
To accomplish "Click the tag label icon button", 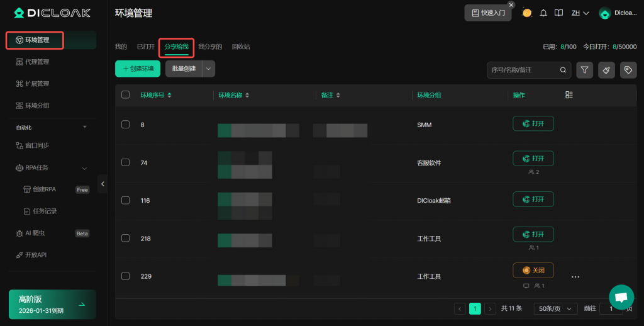I will (x=628, y=70).
